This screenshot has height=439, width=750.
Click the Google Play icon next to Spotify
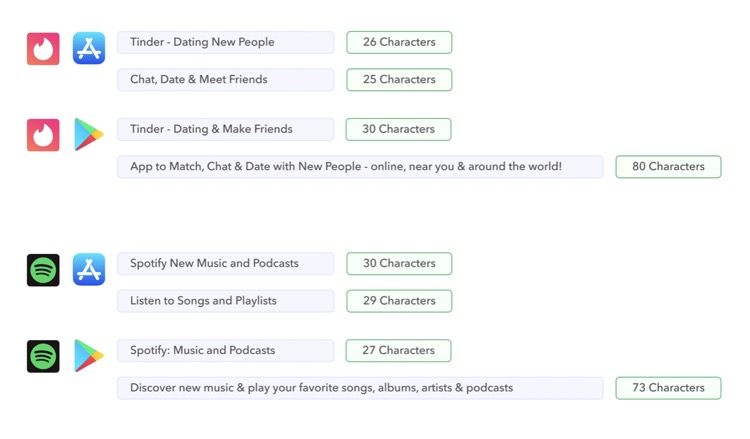pos(89,356)
